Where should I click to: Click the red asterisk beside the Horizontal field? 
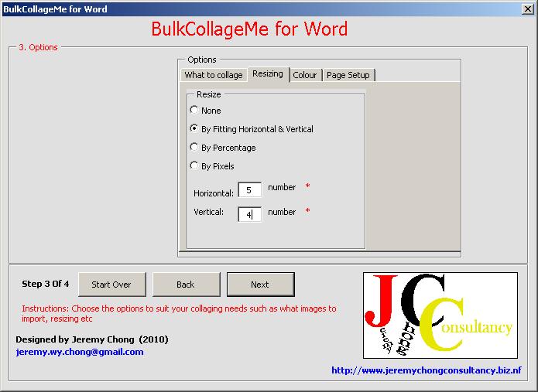[307, 186]
